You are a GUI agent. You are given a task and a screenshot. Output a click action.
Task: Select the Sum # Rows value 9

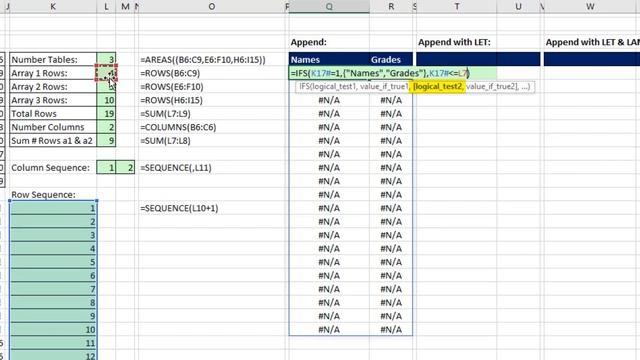(106, 140)
